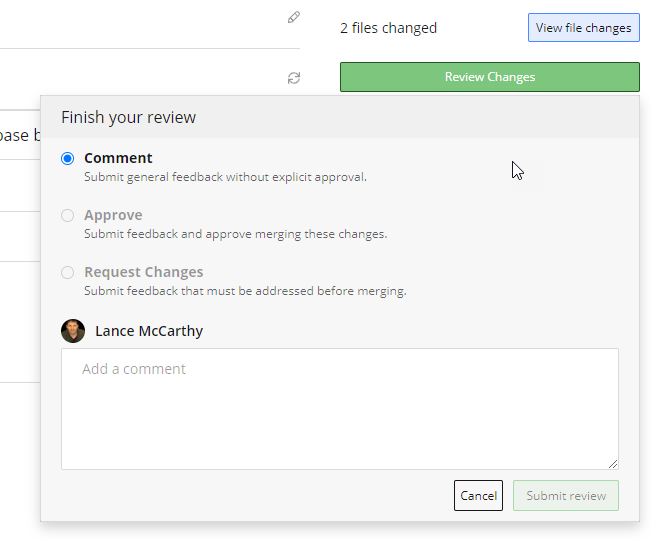Click the circular arrows refresh icon
This screenshot has width=651, height=540.
point(293,78)
